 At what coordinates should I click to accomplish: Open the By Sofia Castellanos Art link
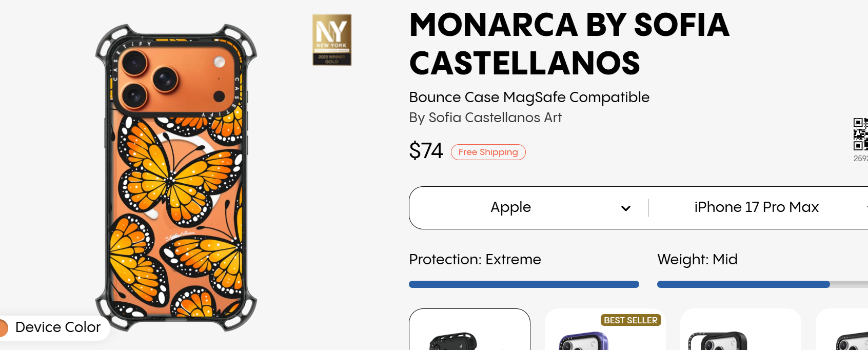tap(485, 118)
